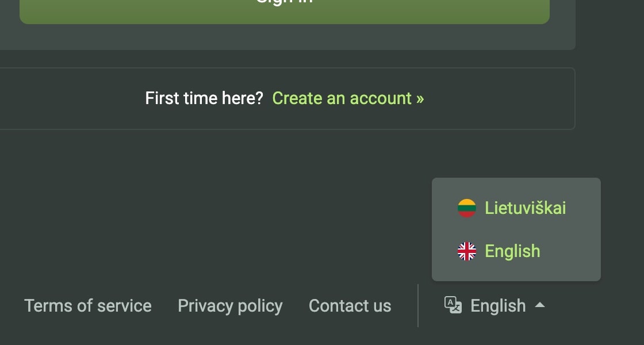View the Privacy policy link
This screenshot has height=345, width=644.
click(230, 306)
